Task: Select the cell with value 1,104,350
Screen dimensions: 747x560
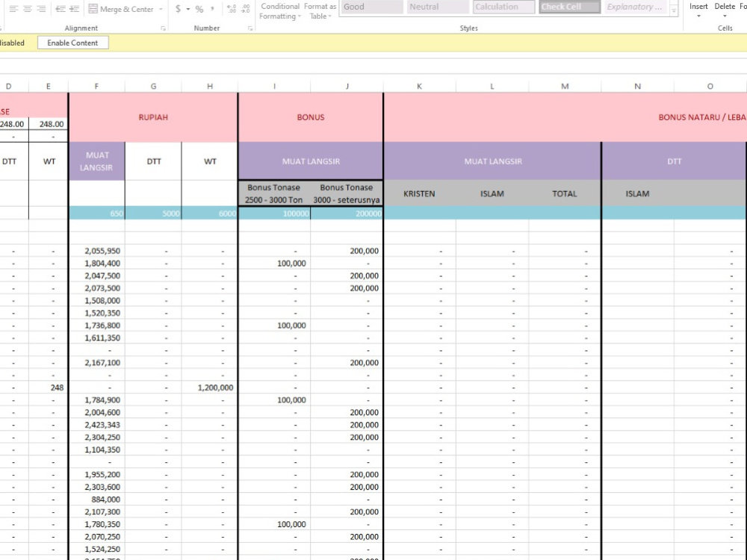Action: click(96, 449)
